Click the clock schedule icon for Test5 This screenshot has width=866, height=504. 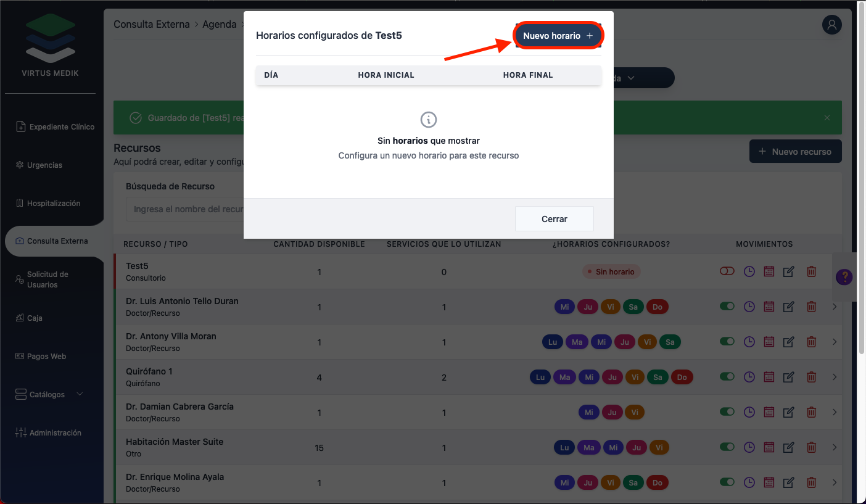click(749, 271)
